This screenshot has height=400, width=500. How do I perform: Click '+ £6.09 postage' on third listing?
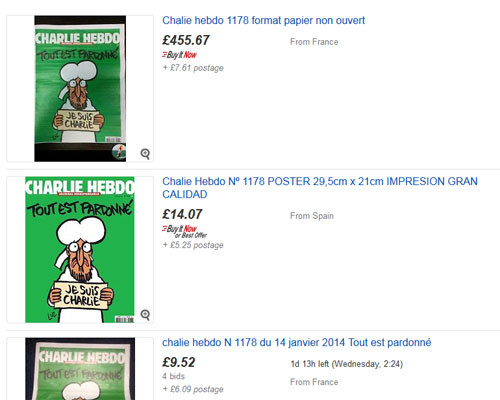(x=193, y=389)
